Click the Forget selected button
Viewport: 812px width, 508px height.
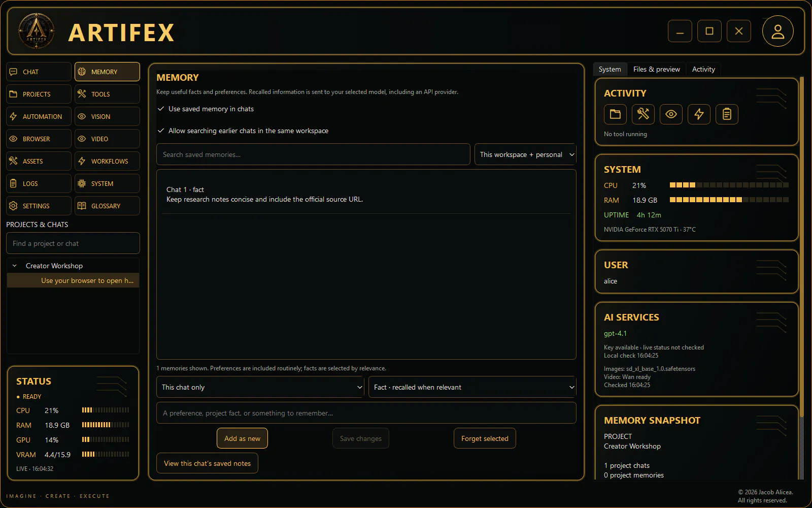coord(485,438)
